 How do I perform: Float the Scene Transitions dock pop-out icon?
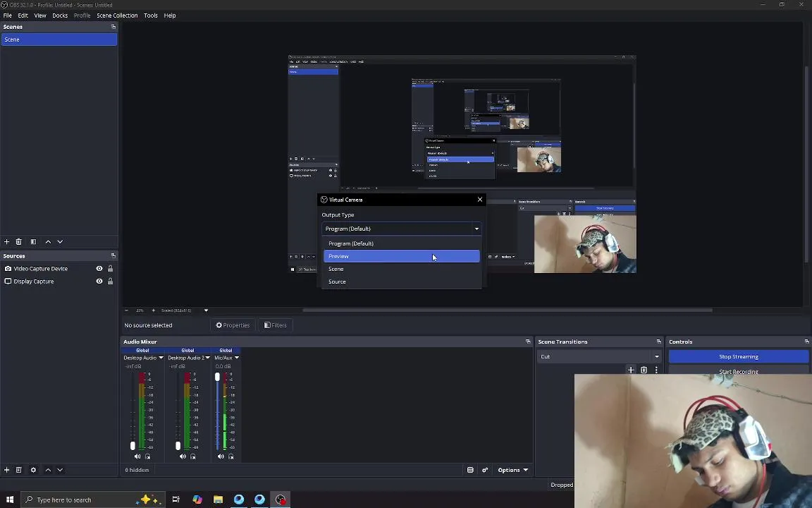(659, 341)
